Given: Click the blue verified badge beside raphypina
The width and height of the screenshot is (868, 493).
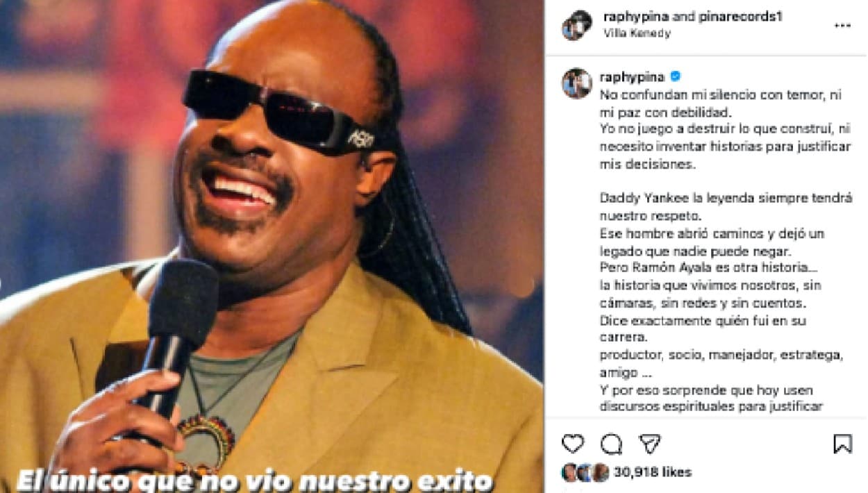Looking at the screenshot, I should point(676,76).
